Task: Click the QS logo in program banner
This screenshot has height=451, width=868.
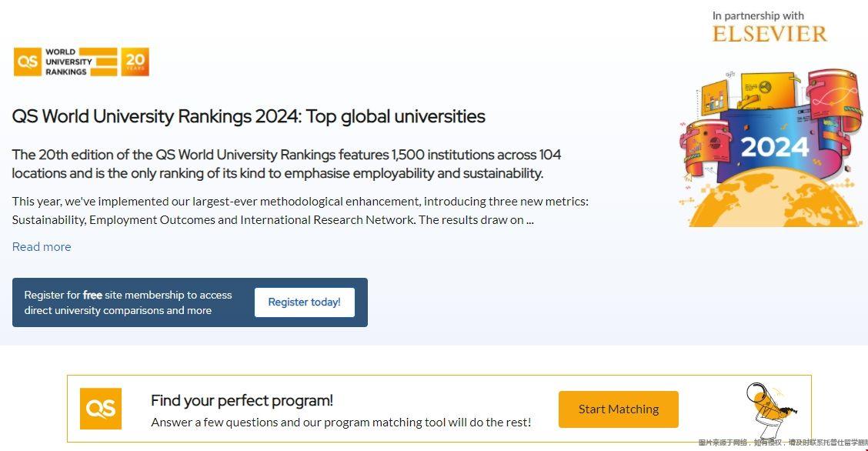Action: click(101, 409)
